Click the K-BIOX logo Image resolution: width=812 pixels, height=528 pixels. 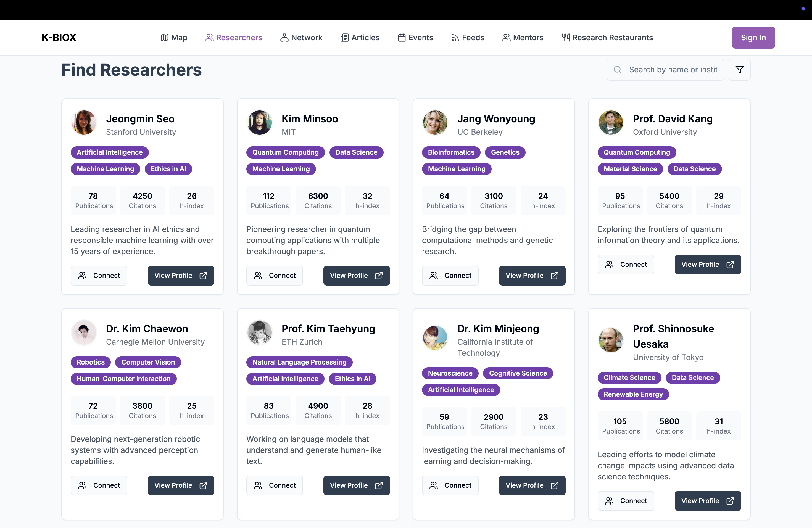click(x=59, y=38)
